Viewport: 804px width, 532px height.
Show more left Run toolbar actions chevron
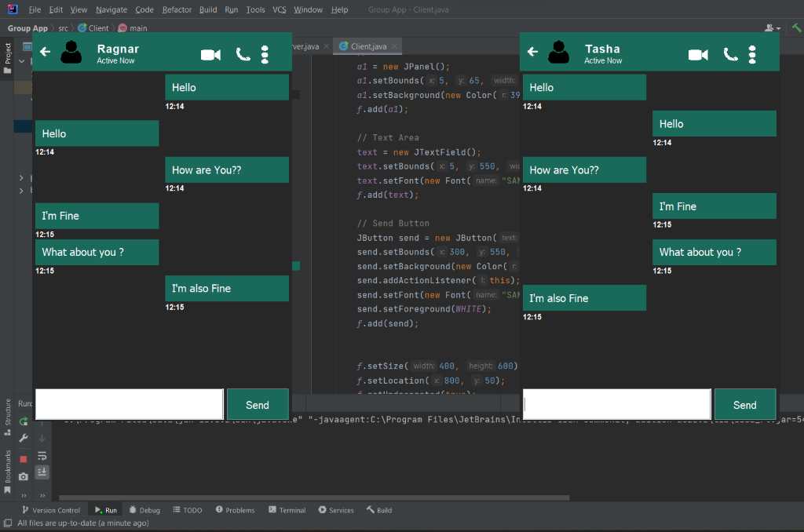(x=24, y=495)
